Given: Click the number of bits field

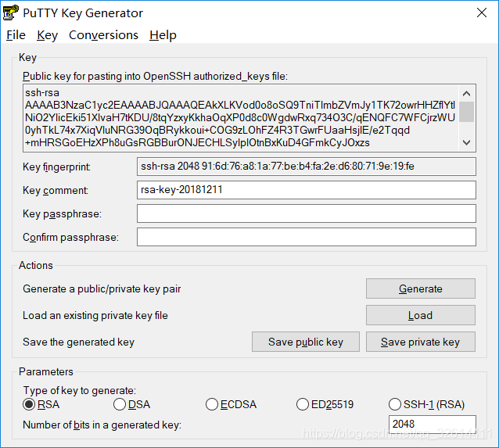Looking at the screenshot, I should 433,424.
